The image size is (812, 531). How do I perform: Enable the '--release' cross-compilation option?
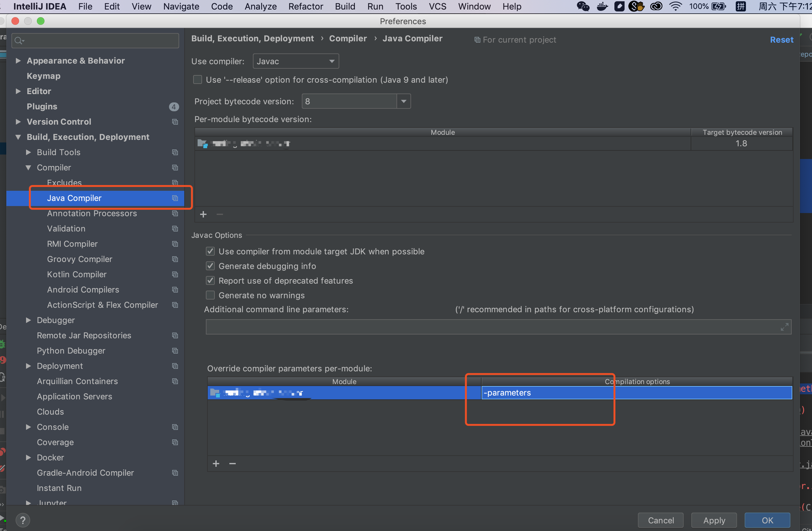tap(198, 79)
